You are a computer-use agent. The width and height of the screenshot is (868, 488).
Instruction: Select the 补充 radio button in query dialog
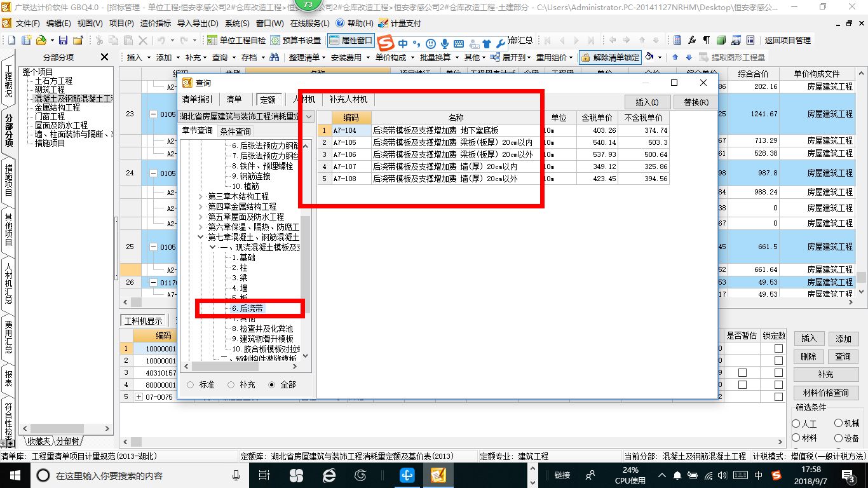tap(231, 384)
